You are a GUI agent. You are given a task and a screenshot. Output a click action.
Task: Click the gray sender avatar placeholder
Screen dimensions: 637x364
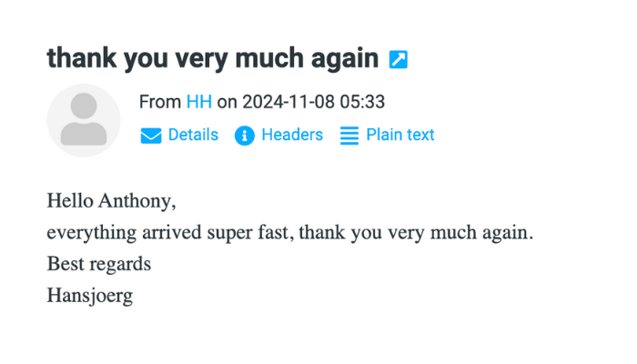click(84, 120)
